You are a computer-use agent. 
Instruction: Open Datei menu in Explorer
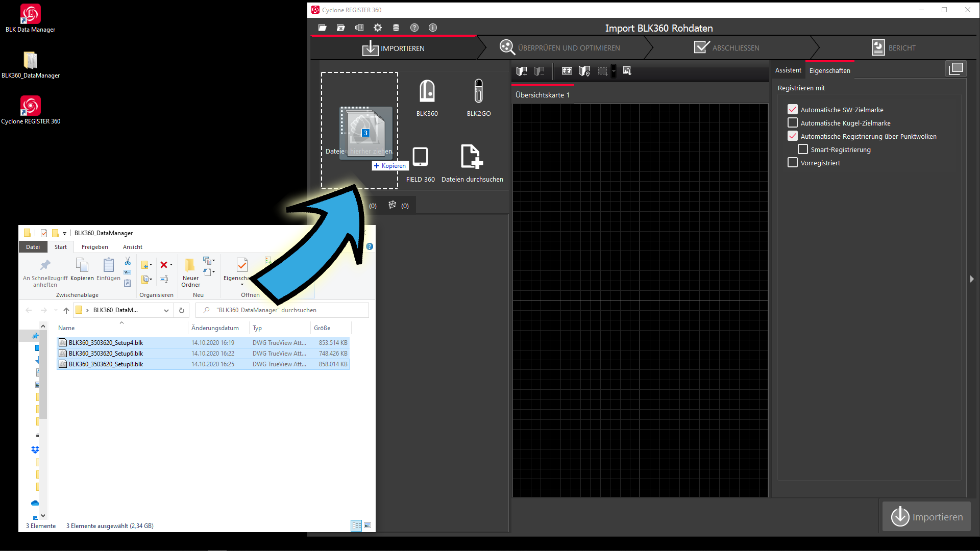pos(33,247)
